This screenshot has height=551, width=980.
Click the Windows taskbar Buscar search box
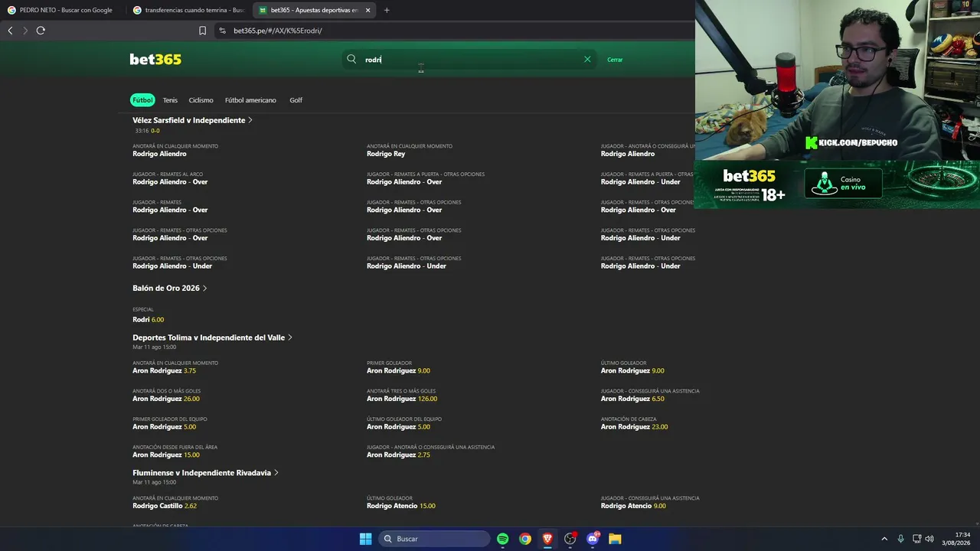pos(434,539)
